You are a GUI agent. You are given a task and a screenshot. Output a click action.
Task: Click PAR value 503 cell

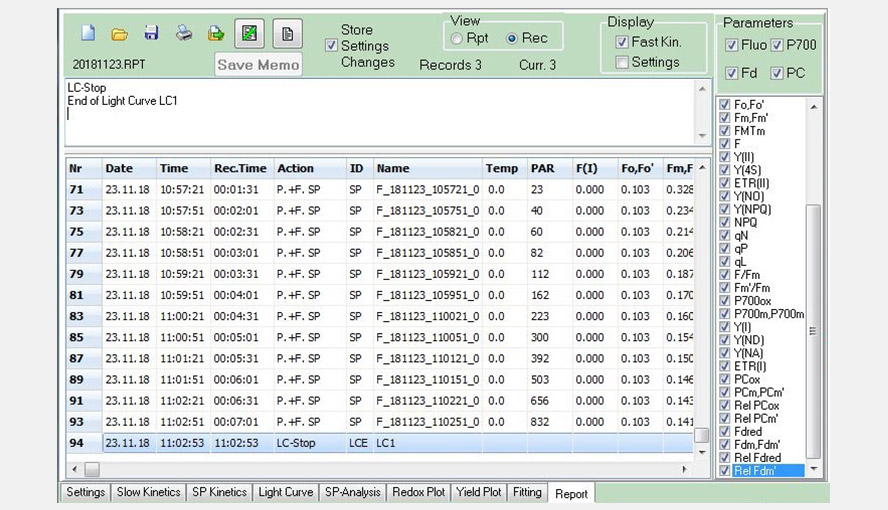[549, 380]
